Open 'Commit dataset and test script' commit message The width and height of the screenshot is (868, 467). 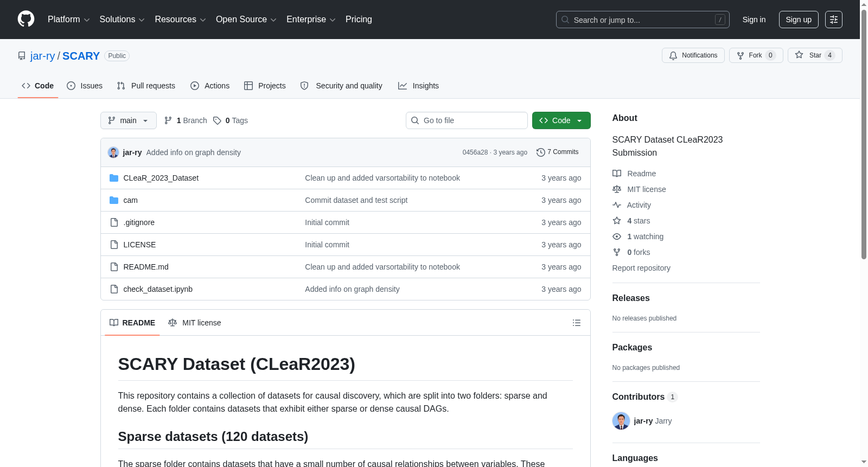[x=356, y=200]
